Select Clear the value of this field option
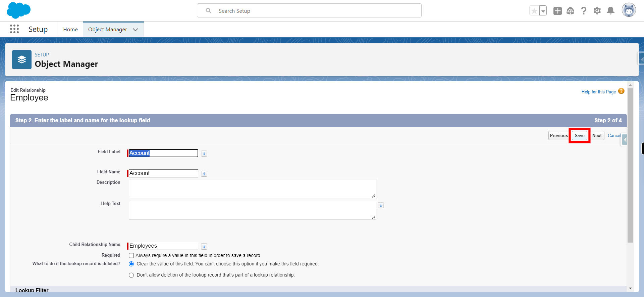Screen dimensions: 644x297 click(131, 264)
